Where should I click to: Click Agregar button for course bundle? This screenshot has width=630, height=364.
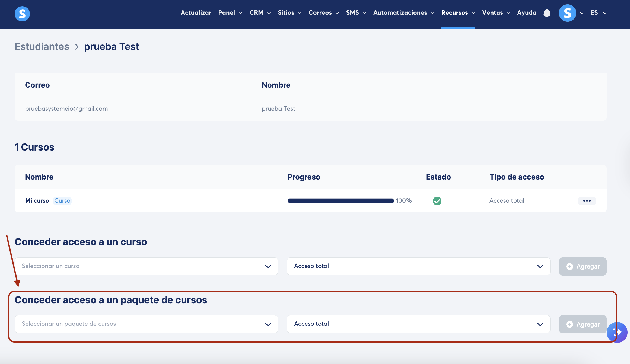click(x=583, y=324)
